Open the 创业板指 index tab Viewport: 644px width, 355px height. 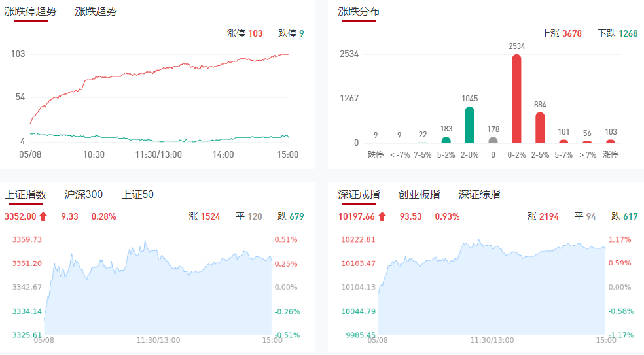[x=419, y=194]
